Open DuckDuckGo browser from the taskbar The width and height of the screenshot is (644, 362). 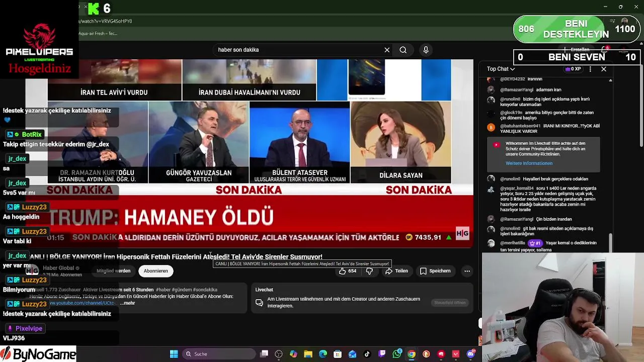tap(426, 354)
